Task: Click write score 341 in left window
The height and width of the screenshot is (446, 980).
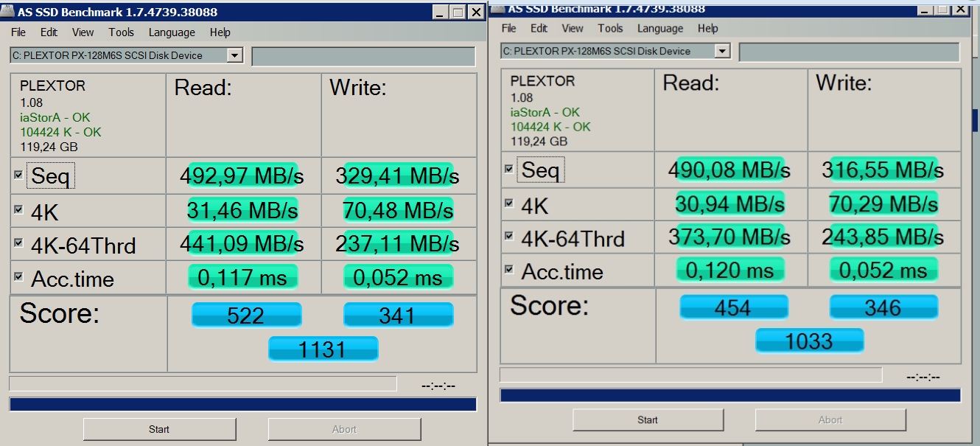Action: coord(398,315)
